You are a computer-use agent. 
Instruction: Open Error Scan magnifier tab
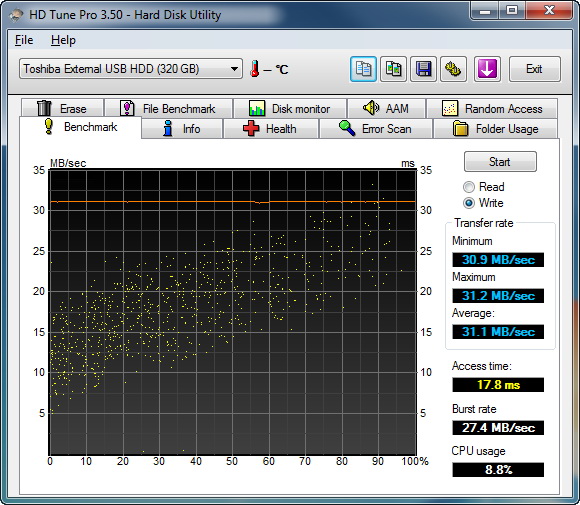tap(376, 129)
